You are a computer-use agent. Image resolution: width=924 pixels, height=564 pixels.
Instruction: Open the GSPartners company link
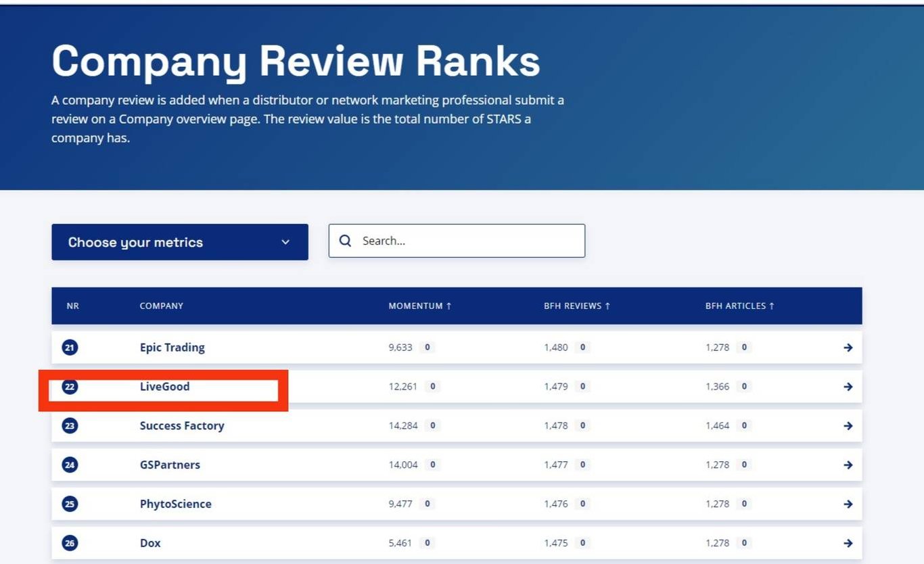pyautogui.click(x=170, y=465)
